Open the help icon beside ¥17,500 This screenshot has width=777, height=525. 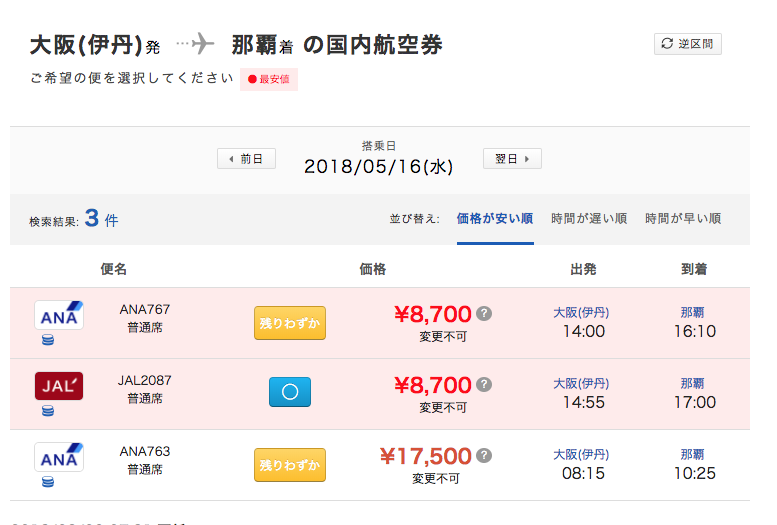pyautogui.click(x=484, y=455)
